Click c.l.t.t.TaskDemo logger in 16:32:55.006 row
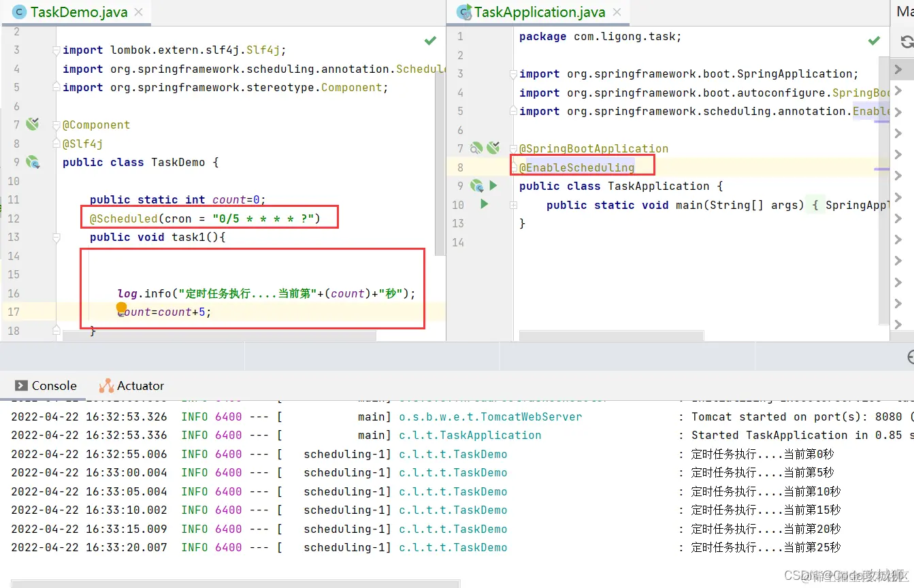The image size is (914, 588). [x=453, y=454]
